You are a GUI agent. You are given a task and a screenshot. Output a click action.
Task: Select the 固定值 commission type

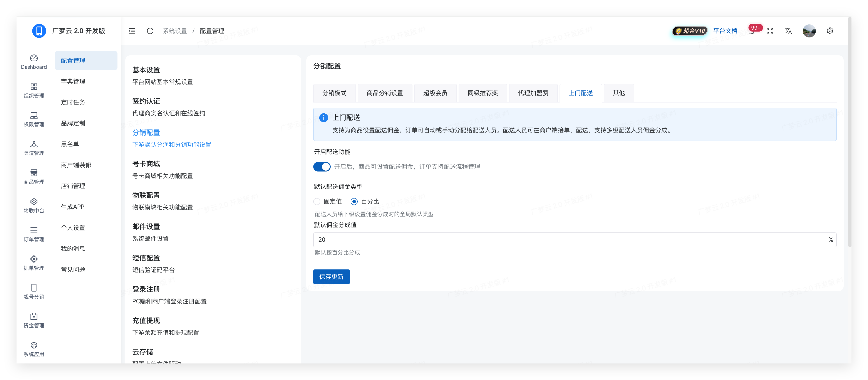[x=317, y=201]
